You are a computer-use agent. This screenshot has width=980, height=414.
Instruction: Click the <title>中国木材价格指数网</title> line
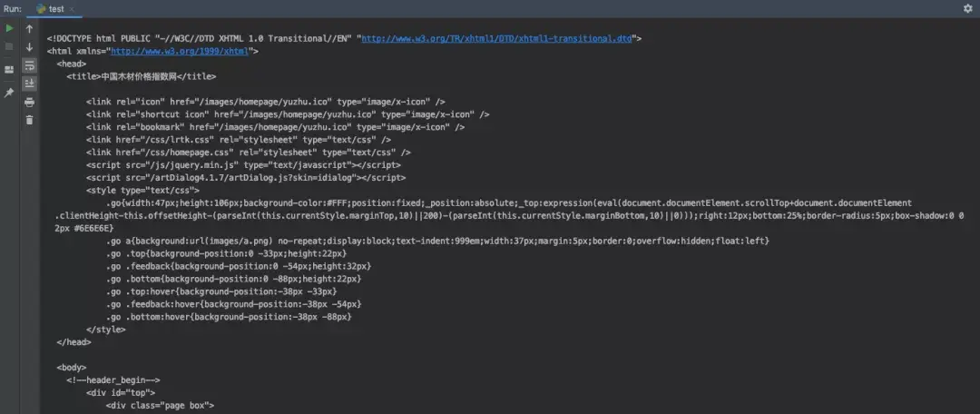coord(142,76)
